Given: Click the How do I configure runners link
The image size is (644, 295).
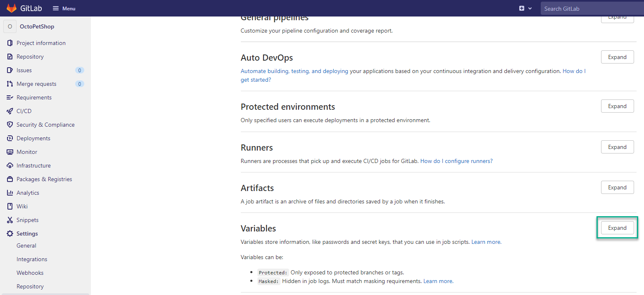Looking at the screenshot, I should tap(456, 161).
